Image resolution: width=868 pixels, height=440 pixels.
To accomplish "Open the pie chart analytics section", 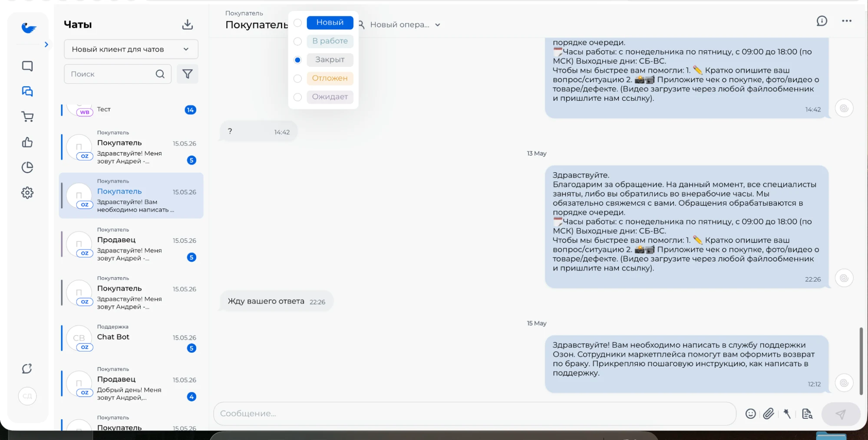I will [27, 167].
